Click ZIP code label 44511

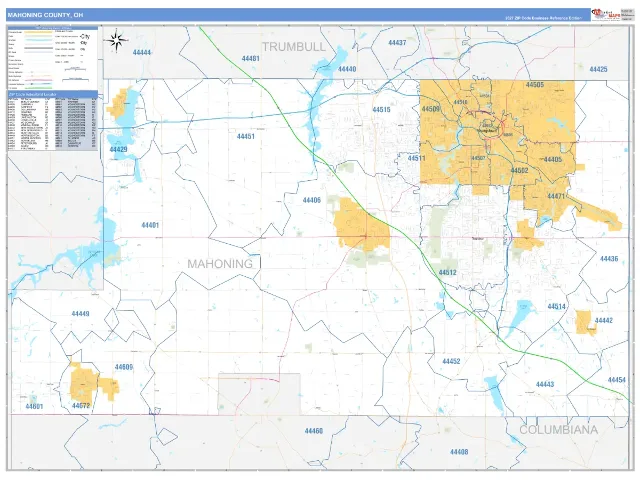[417, 158]
